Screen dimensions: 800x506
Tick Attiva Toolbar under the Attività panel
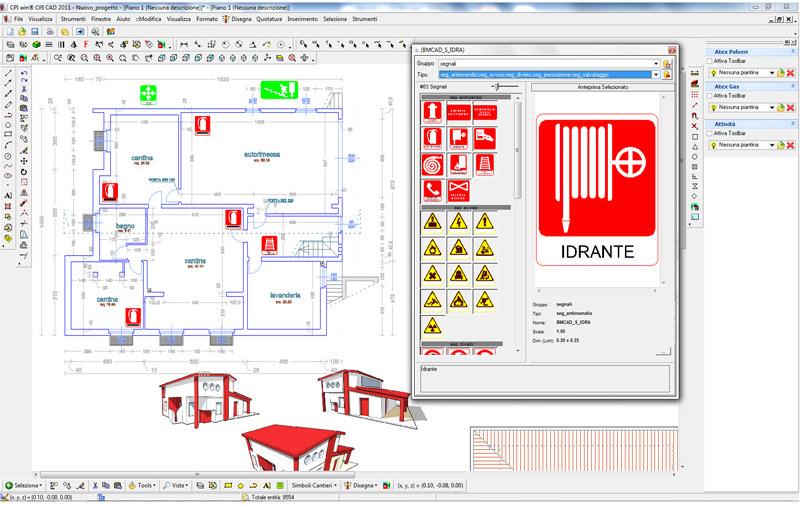pyautogui.click(x=710, y=134)
